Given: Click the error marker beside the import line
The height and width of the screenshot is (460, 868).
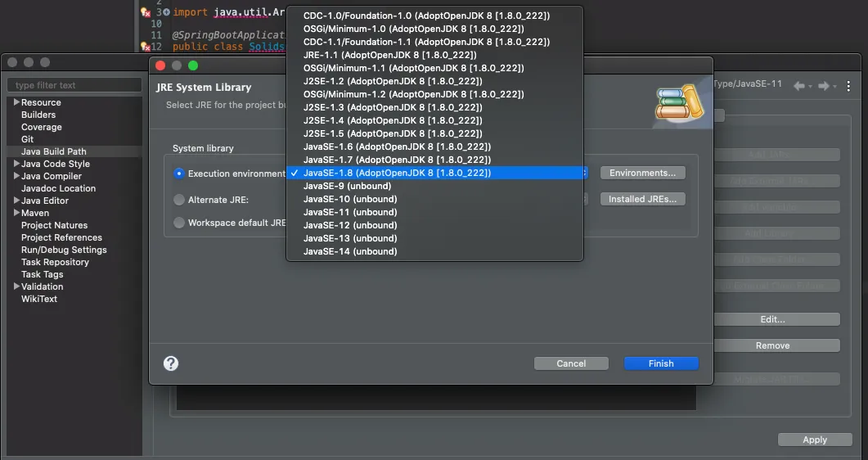Looking at the screenshot, I should pos(146,12).
